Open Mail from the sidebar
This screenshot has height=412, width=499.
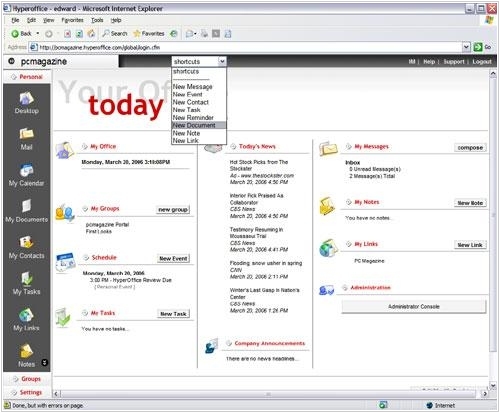pos(26,134)
